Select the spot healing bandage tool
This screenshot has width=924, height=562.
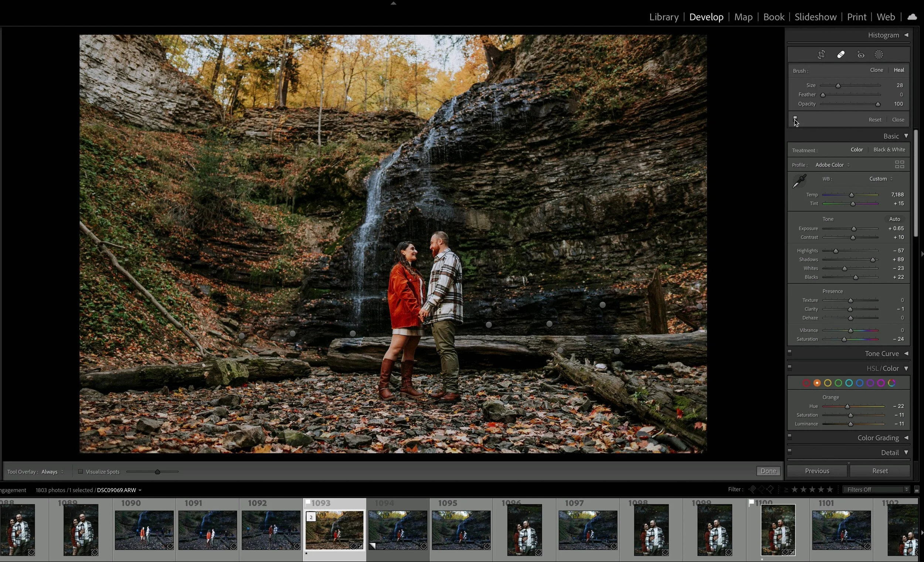(x=841, y=55)
